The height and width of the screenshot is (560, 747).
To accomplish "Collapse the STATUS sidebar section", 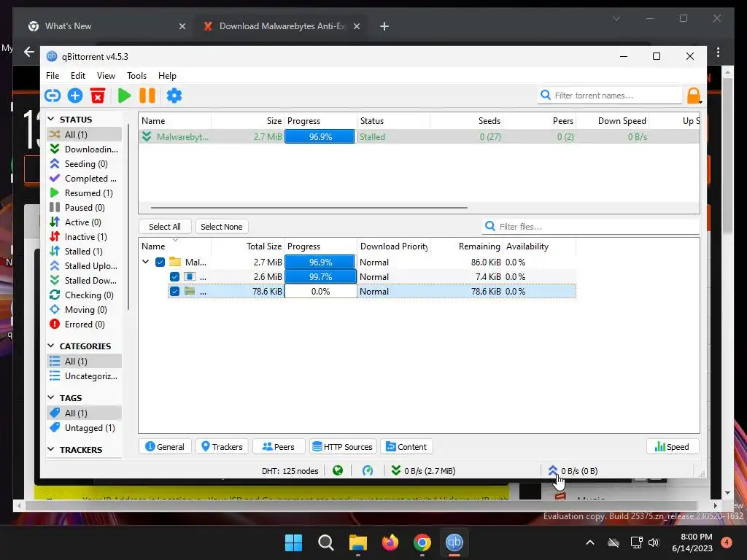I will pyautogui.click(x=52, y=119).
